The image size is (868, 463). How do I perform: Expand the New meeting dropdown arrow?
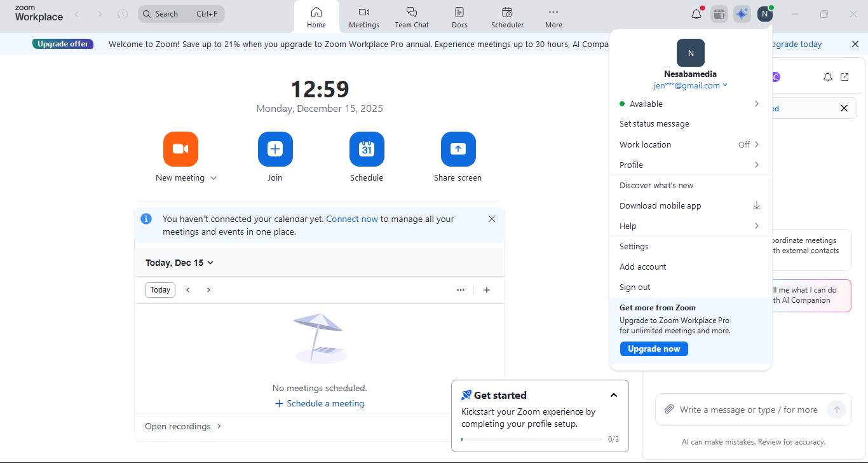(x=214, y=178)
